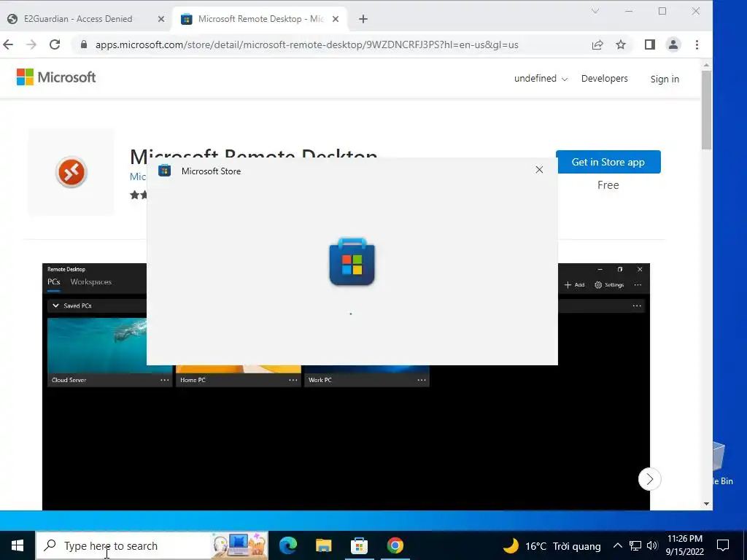Image resolution: width=747 pixels, height=560 pixels.
Task: Select the Microsoft Remote Desktop browser tab
Action: (260, 19)
